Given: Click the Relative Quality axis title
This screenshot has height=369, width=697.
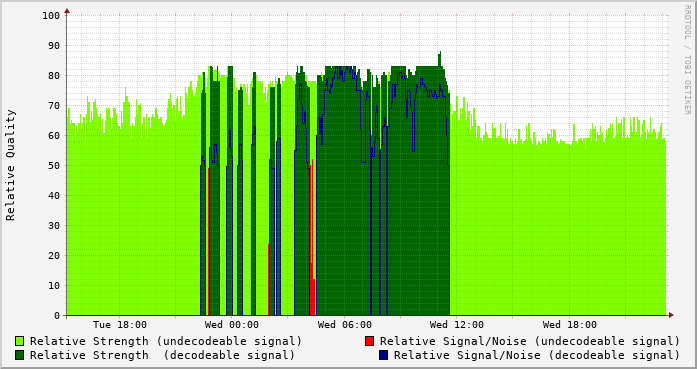Looking at the screenshot, I should [10, 165].
